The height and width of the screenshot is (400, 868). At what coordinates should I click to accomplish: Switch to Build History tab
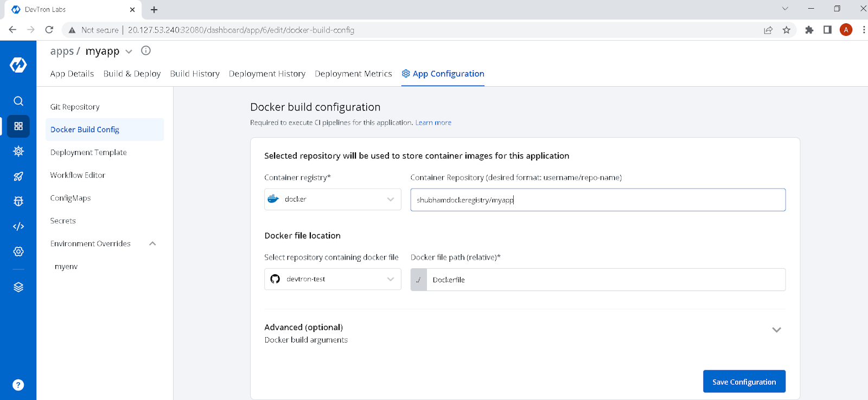(195, 74)
